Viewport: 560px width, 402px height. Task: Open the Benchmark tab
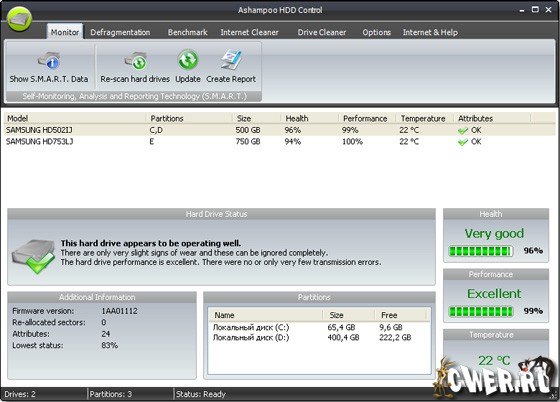[x=188, y=32]
